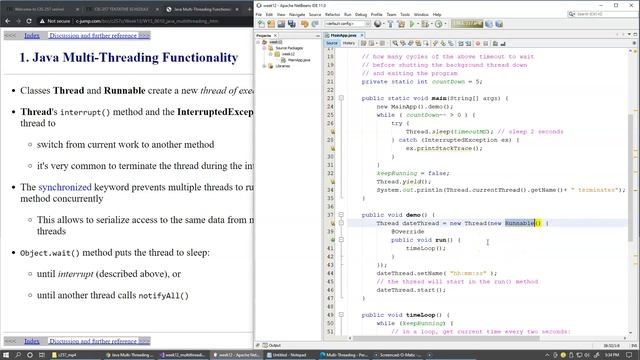Click the editor horizontal scrollbar
Viewport: 640px width, 360px height.
447,338
